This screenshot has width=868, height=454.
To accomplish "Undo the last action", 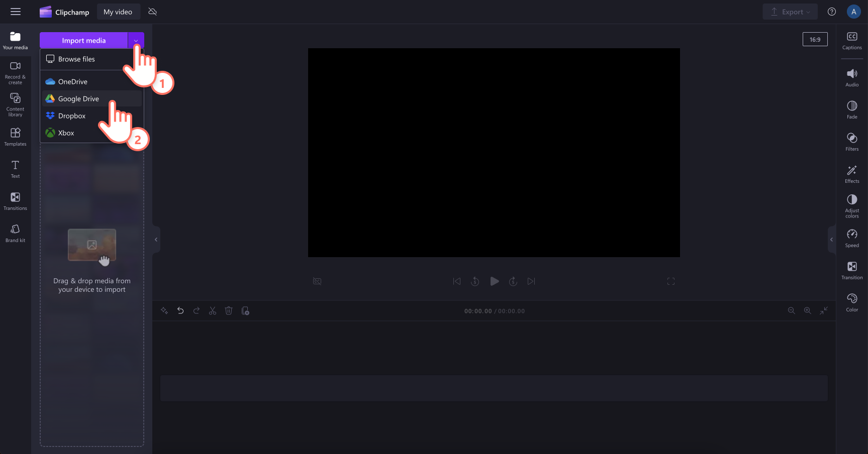I will [x=180, y=310].
